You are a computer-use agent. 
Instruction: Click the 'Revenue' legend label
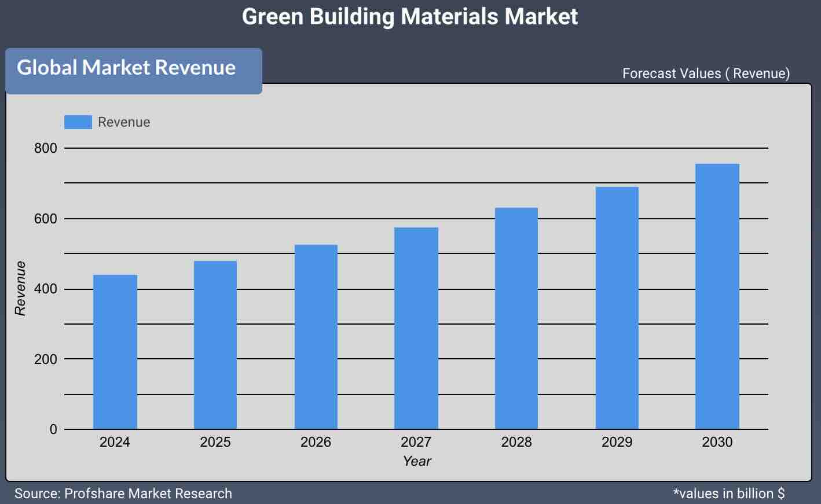(x=124, y=122)
